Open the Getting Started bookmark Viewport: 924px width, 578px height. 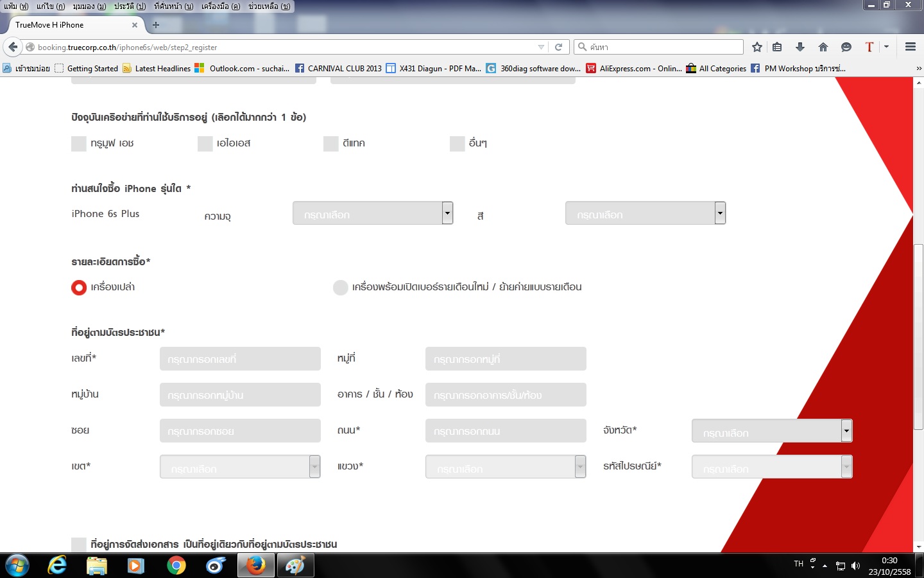[87, 68]
